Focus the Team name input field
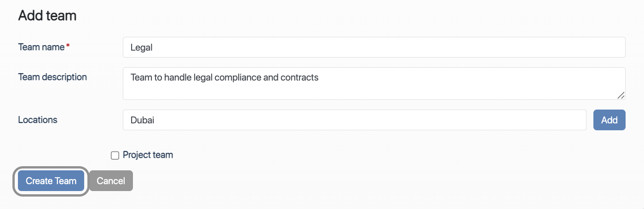 click(x=374, y=47)
